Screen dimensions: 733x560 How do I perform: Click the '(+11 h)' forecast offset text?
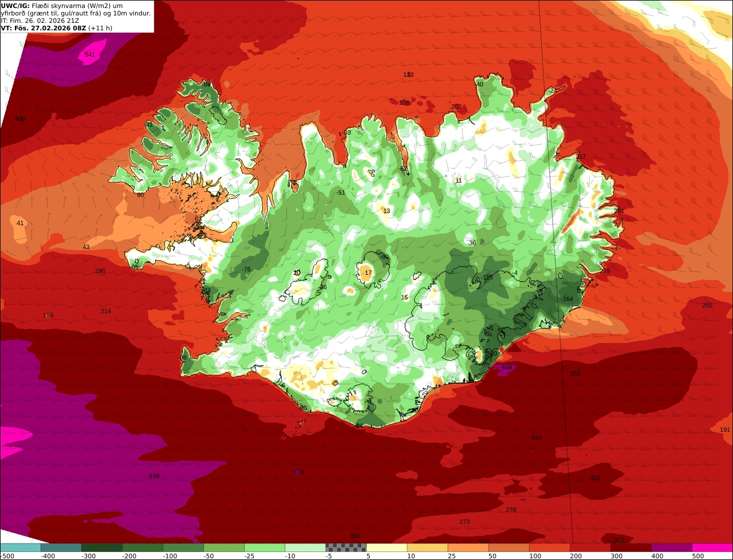[x=100, y=27]
